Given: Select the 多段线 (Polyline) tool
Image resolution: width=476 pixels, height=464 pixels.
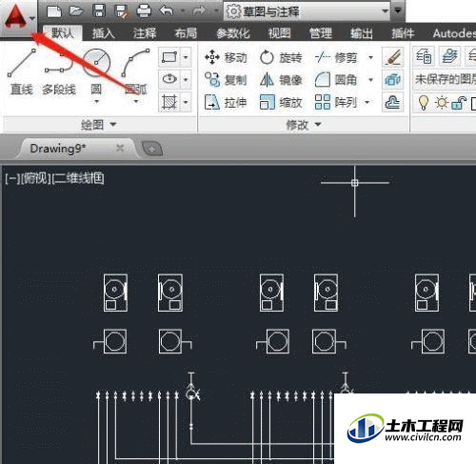Looking at the screenshot, I should (59, 72).
